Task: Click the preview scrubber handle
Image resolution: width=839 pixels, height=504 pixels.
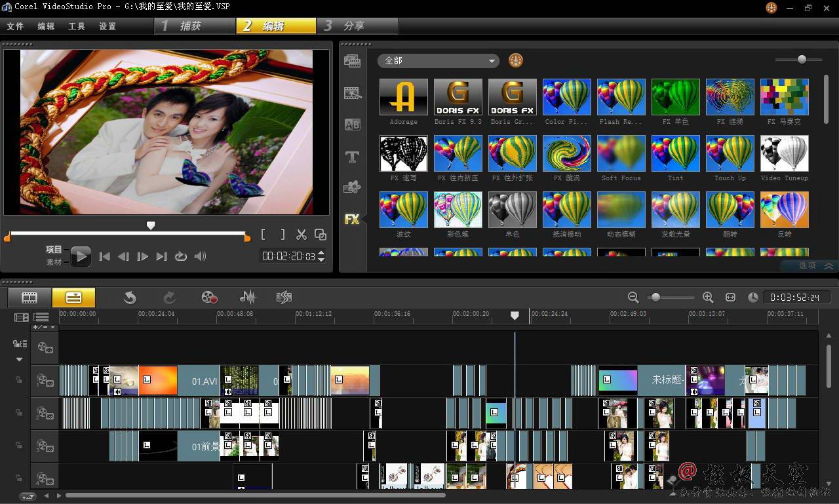Action: 151,225
